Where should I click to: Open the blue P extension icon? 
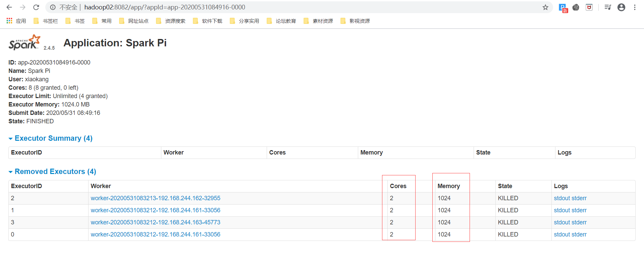pos(563,8)
